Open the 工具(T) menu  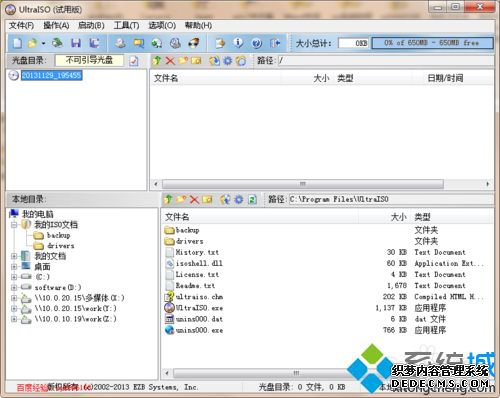126,25
